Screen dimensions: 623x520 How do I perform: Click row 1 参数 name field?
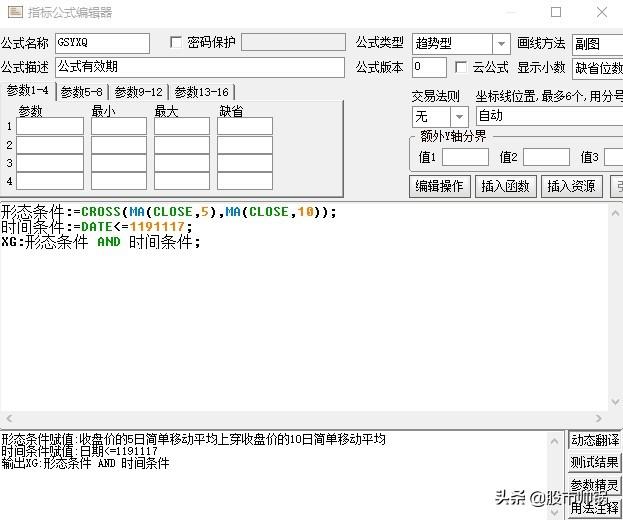pos(50,126)
